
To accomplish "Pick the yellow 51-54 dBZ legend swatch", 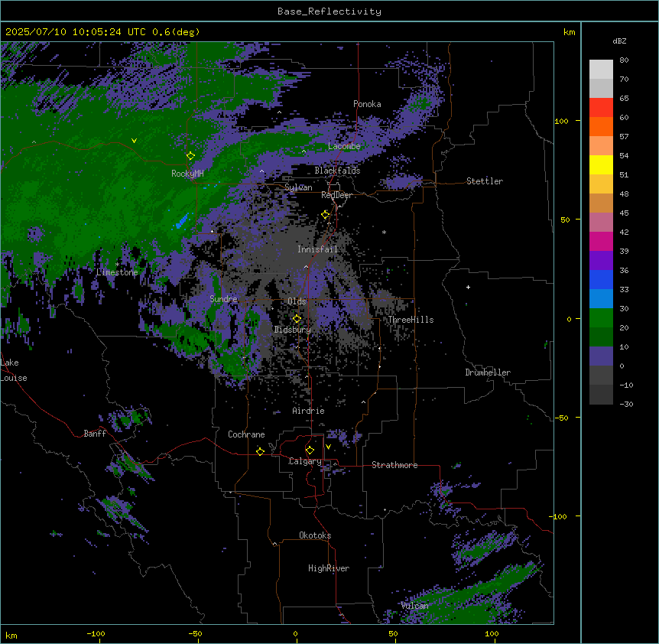I will pyautogui.click(x=601, y=165).
